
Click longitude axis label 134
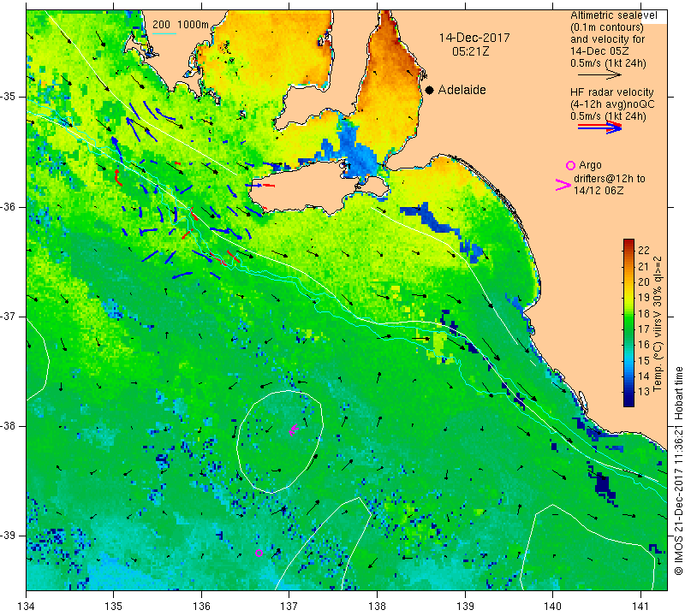[27, 607]
